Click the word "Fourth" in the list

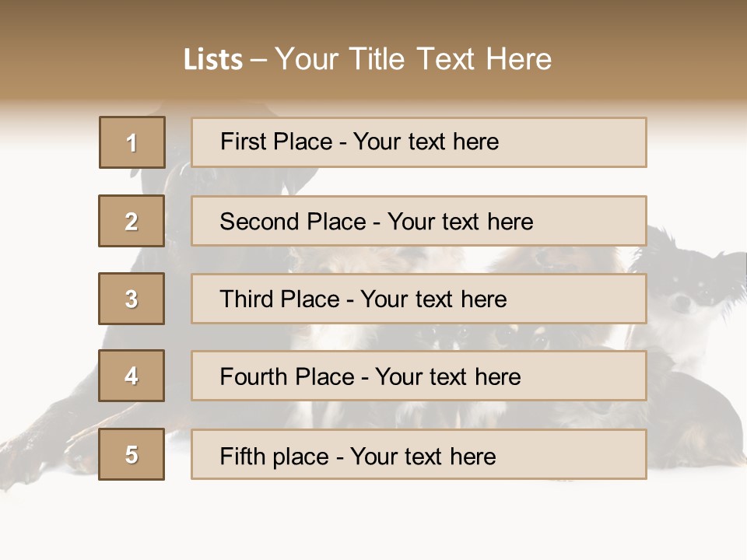click(x=254, y=377)
